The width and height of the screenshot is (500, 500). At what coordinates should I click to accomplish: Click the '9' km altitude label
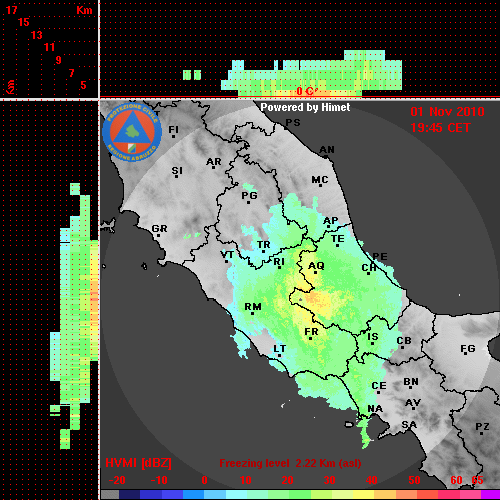tap(59, 60)
